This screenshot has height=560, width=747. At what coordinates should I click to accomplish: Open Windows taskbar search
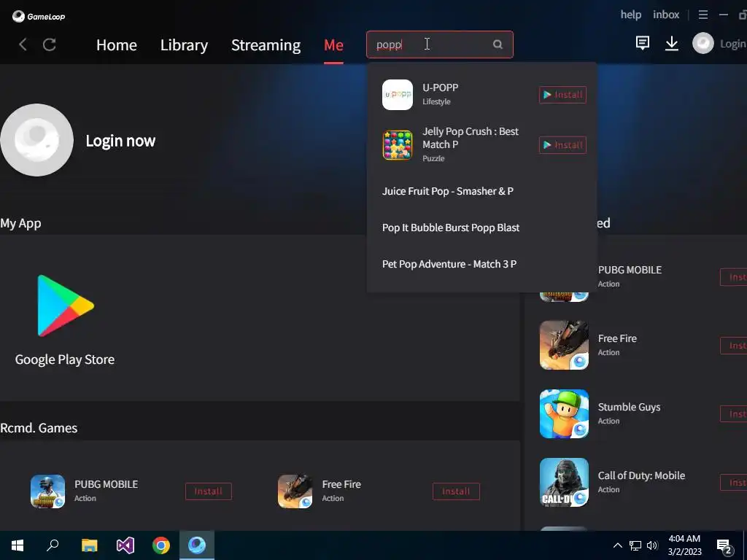tap(53, 545)
